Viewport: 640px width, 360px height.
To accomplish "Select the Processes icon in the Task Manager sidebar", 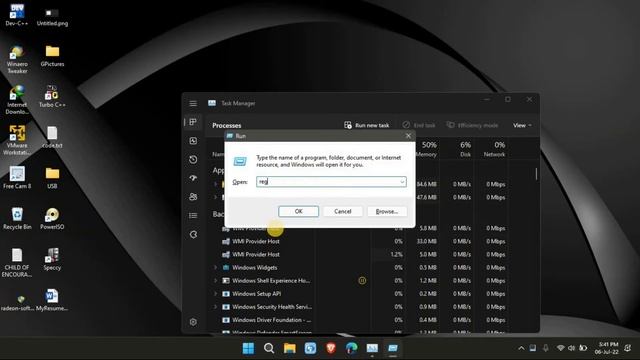I will pos(193,122).
